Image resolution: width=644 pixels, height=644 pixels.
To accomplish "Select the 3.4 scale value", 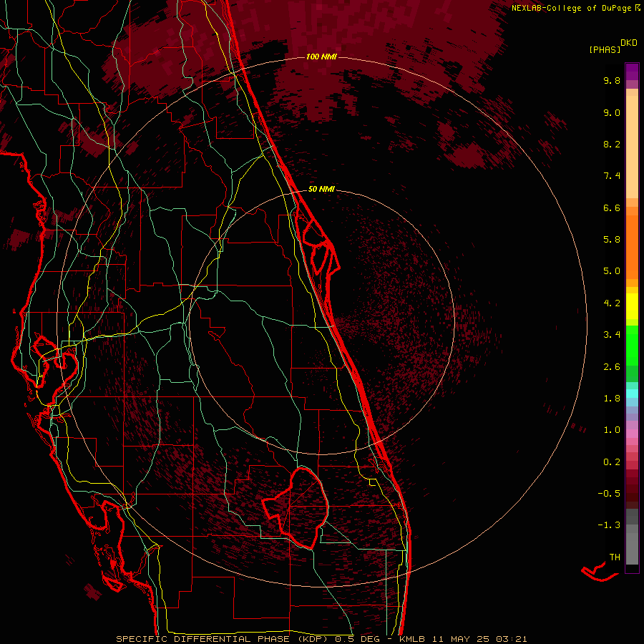I will coord(612,335).
